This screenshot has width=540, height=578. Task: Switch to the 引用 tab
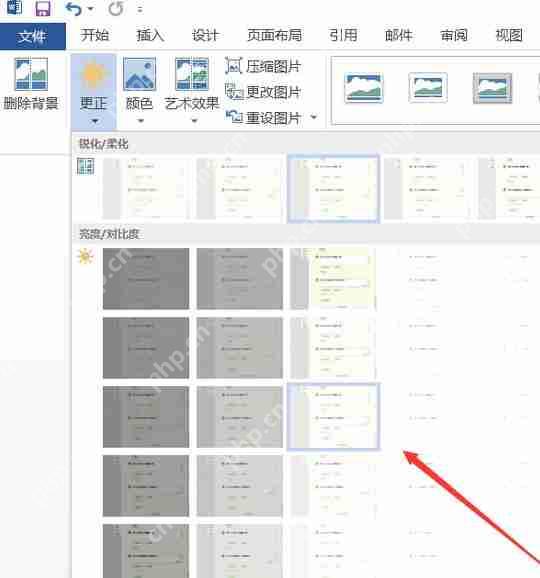tap(343, 35)
